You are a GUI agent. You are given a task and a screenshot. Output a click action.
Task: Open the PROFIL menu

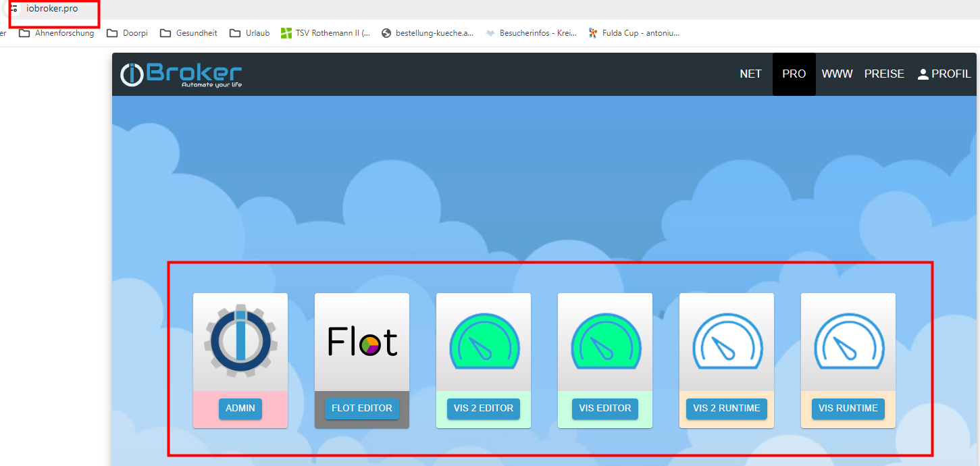click(944, 74)
